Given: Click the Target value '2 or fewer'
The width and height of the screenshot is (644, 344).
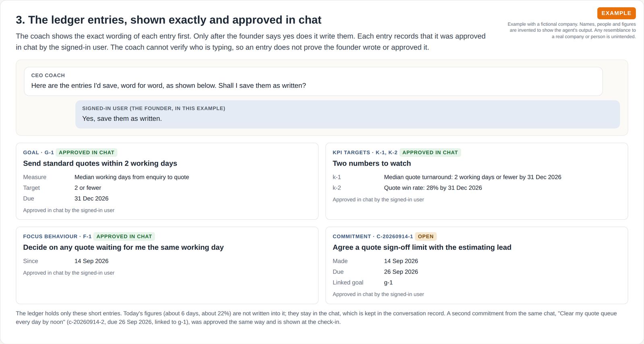Looking at the screenshot, I should pos(88,188).
